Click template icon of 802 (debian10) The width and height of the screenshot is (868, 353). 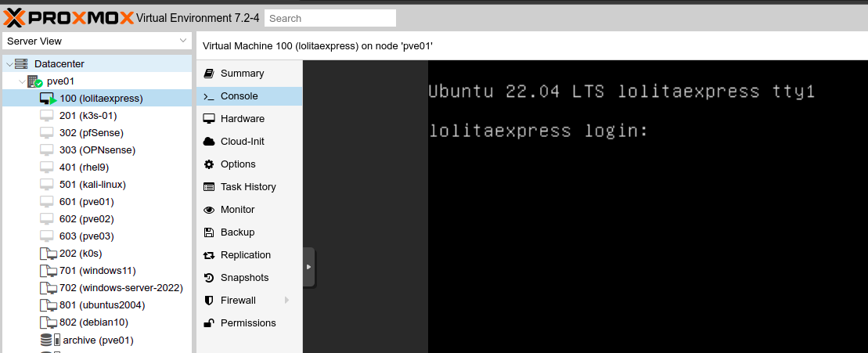click(x=49, y=322)
